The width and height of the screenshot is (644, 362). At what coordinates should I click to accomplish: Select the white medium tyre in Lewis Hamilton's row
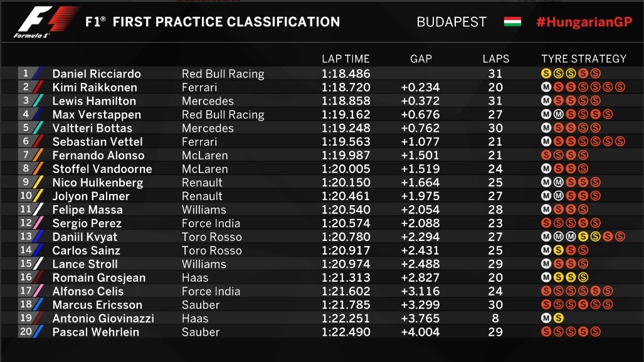coord(546,101)
